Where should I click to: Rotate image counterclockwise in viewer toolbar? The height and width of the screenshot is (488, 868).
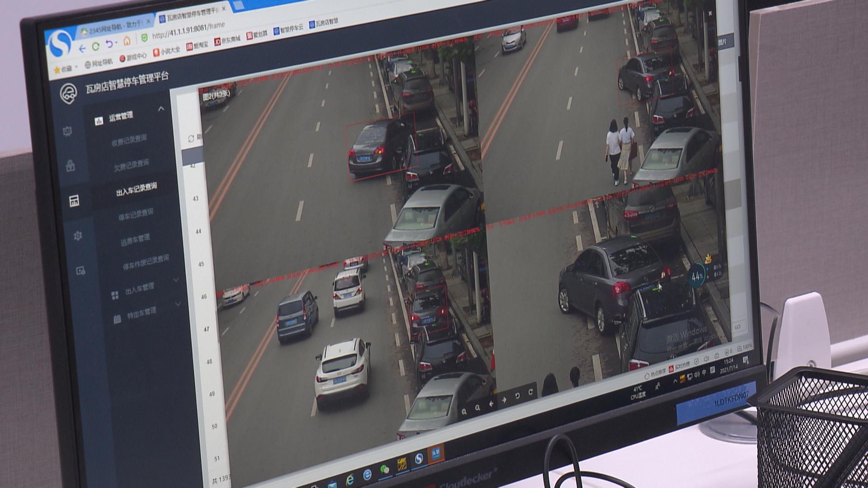click(518, 396)
